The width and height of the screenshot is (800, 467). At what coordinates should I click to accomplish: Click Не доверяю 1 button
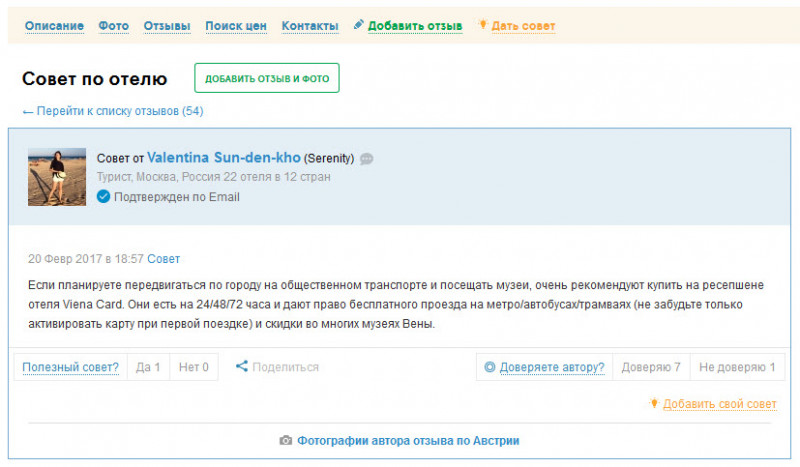tap(737, 367)
